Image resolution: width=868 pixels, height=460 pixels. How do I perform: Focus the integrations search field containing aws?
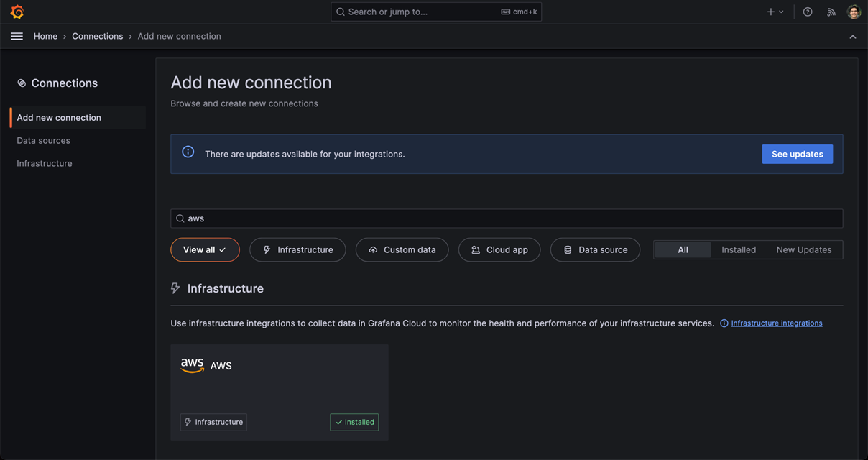507,218
